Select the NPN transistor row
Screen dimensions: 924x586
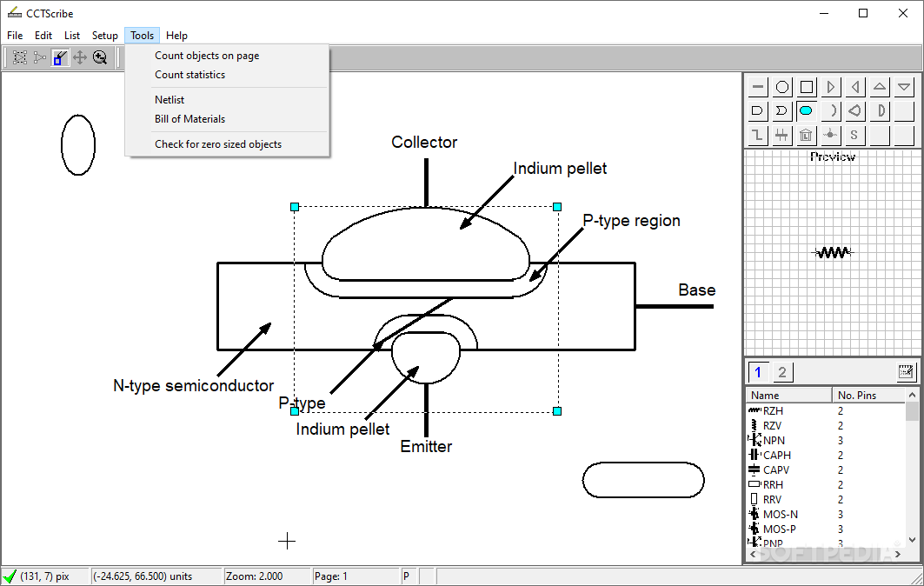coord(826,441)
